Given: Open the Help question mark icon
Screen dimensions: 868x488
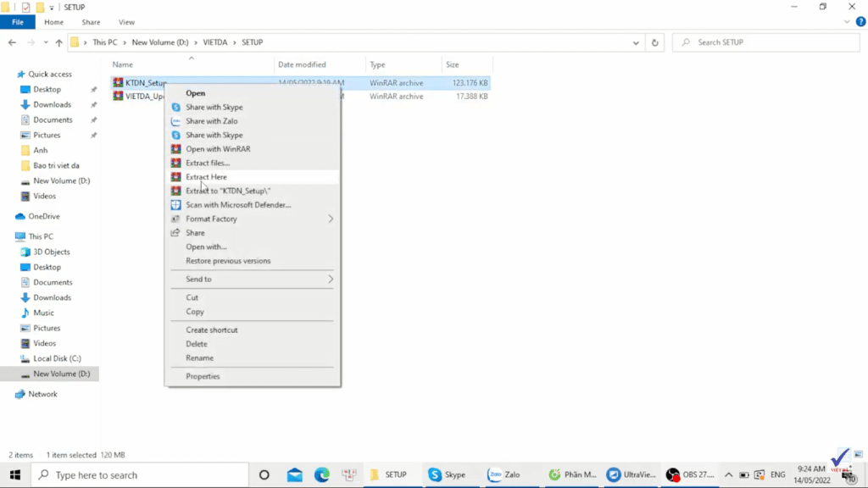Looking at the screenshot, I should click(x=860, y=22).
